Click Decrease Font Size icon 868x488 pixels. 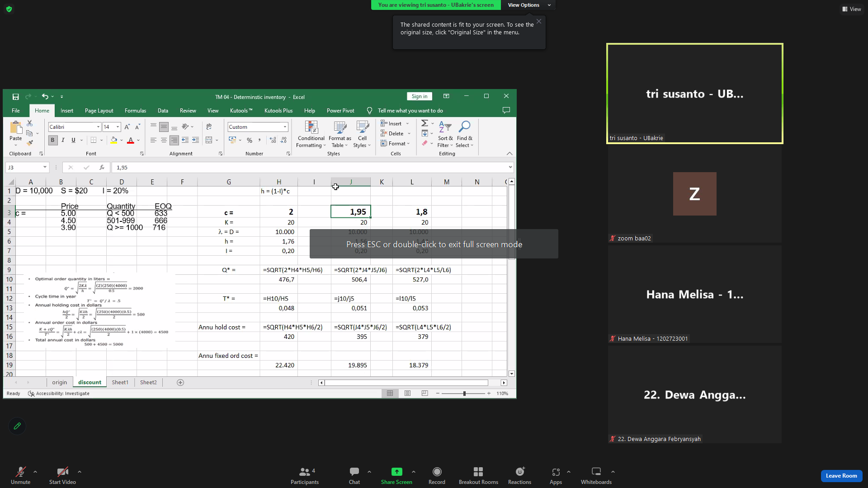coord(137,127)
